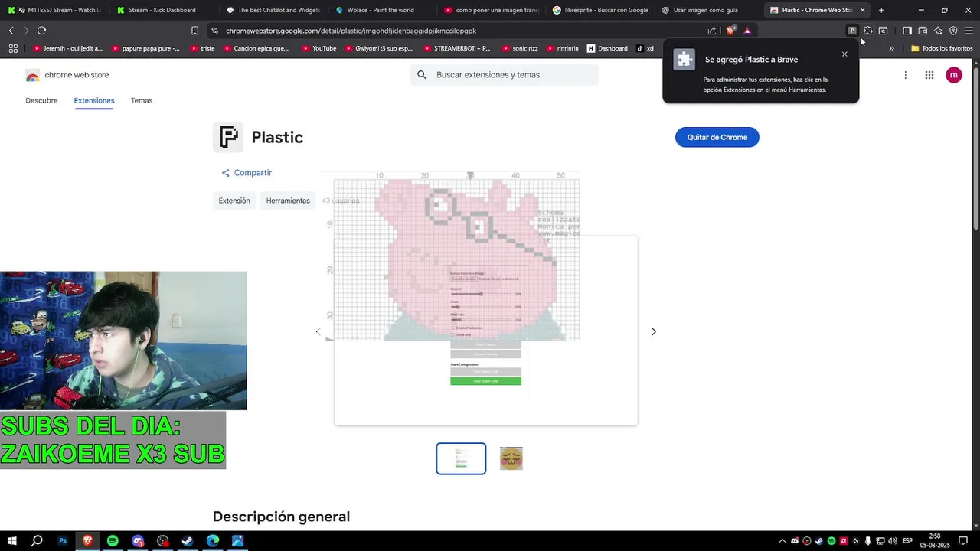The width and height of the screenshot is (980, 551).
Task: Show previous screenshot in carousel
Action: pyautogui.click(x=318, y=331)
